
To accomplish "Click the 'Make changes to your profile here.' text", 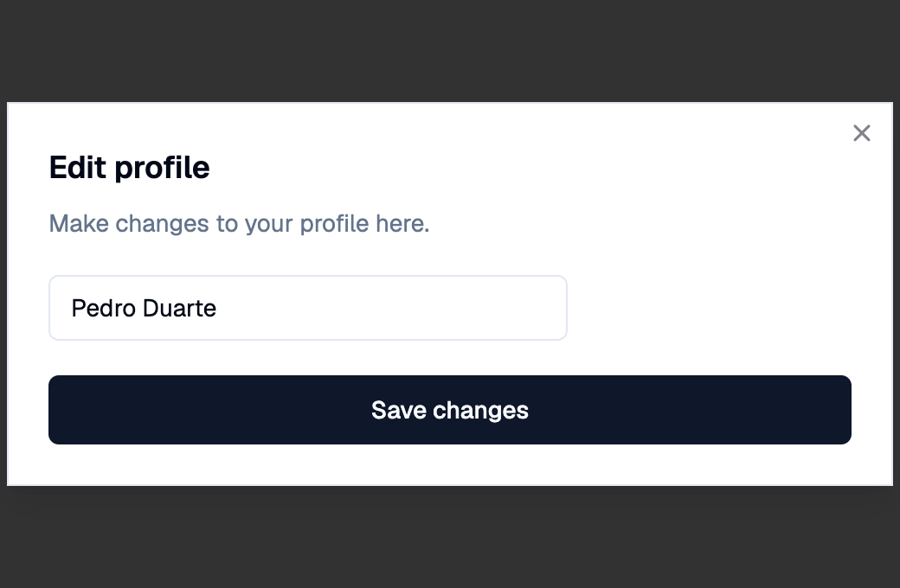I will 239,224.
